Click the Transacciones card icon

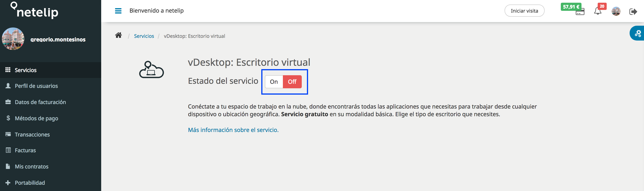[8, 134]
